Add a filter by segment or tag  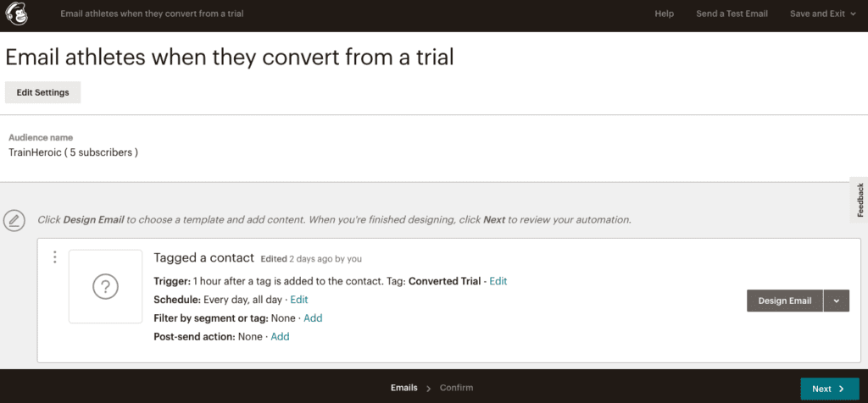pos(313,317)
